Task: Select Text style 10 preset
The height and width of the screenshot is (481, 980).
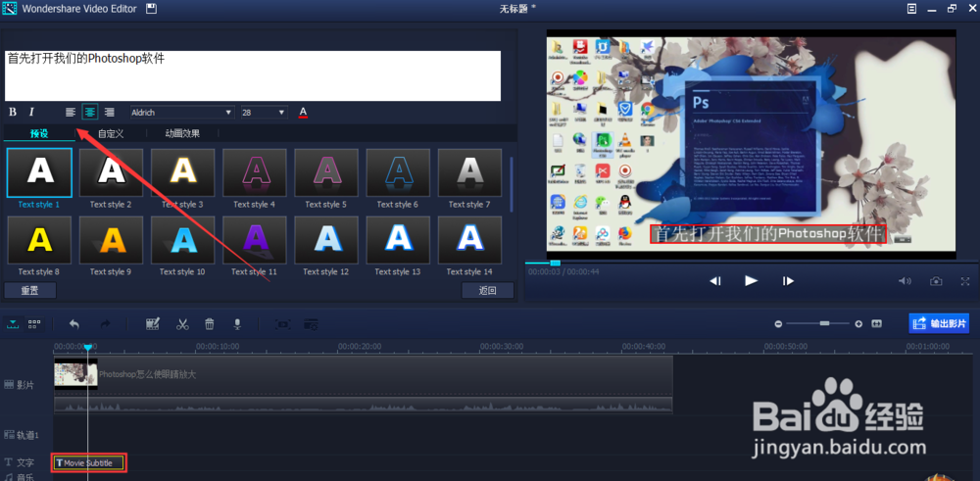Action: click(x=182, y=240)
